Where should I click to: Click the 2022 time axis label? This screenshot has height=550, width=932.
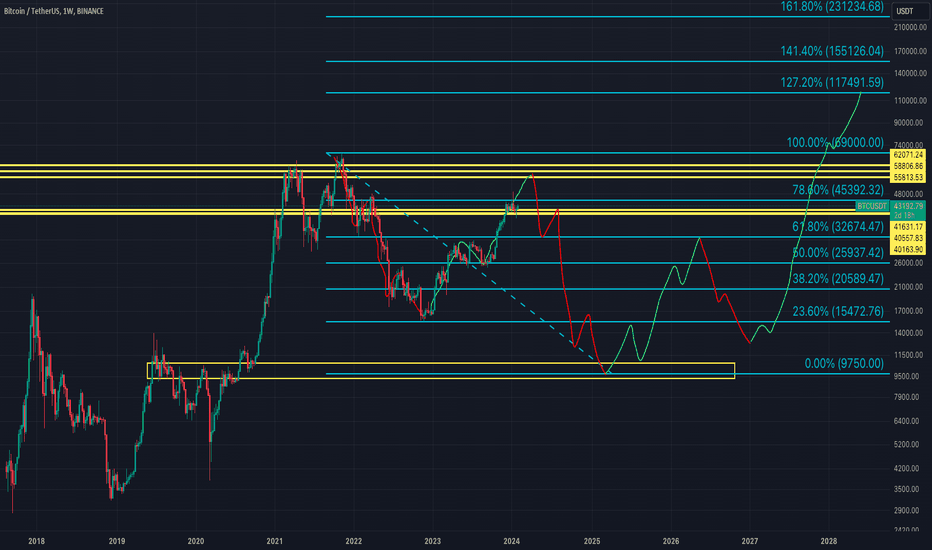tap(354, 541)
